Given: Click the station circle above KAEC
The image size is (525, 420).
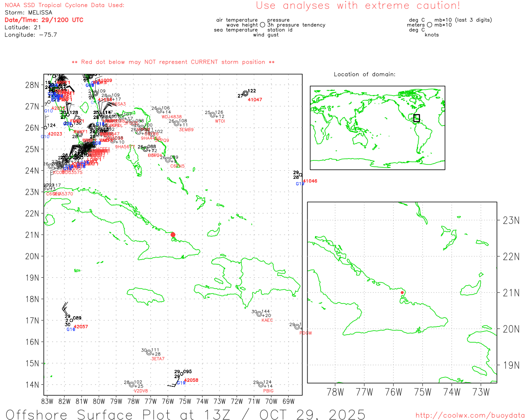Looking at the screenshot, I should coord(259,314).
